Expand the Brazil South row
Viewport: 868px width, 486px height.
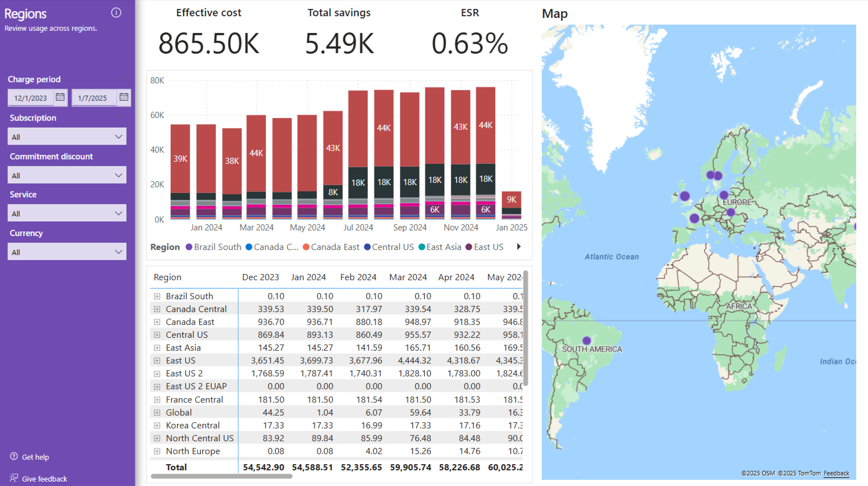(157, 296)
